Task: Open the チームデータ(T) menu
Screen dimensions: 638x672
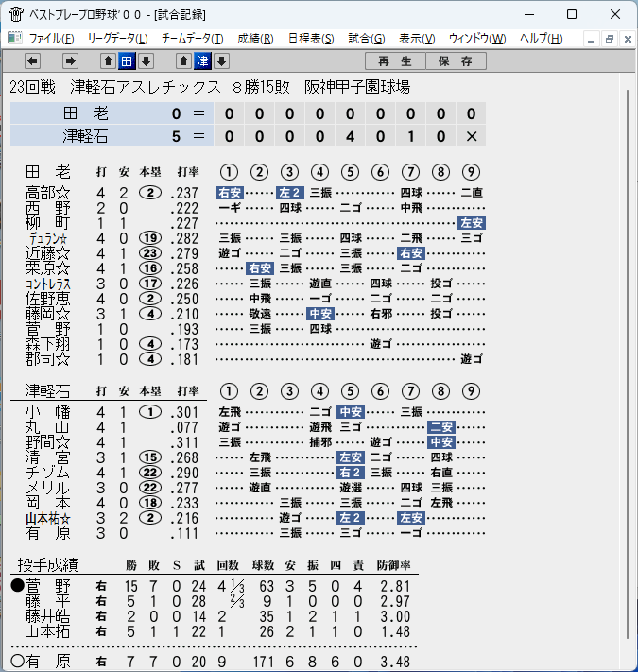Action: click(x=193, y=39)
